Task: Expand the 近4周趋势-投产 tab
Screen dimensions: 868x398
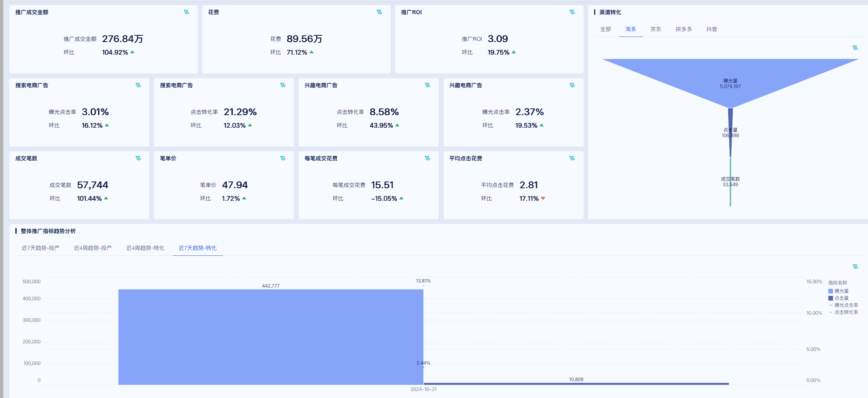Action: coord(93,248)
